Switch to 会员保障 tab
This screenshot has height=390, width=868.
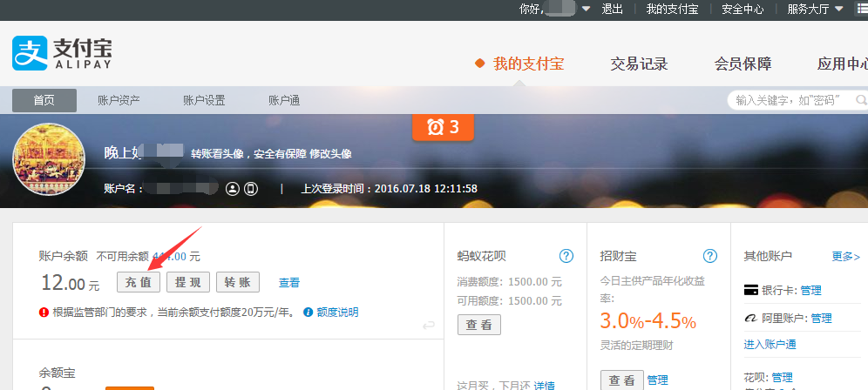click(x=743, y=64)
